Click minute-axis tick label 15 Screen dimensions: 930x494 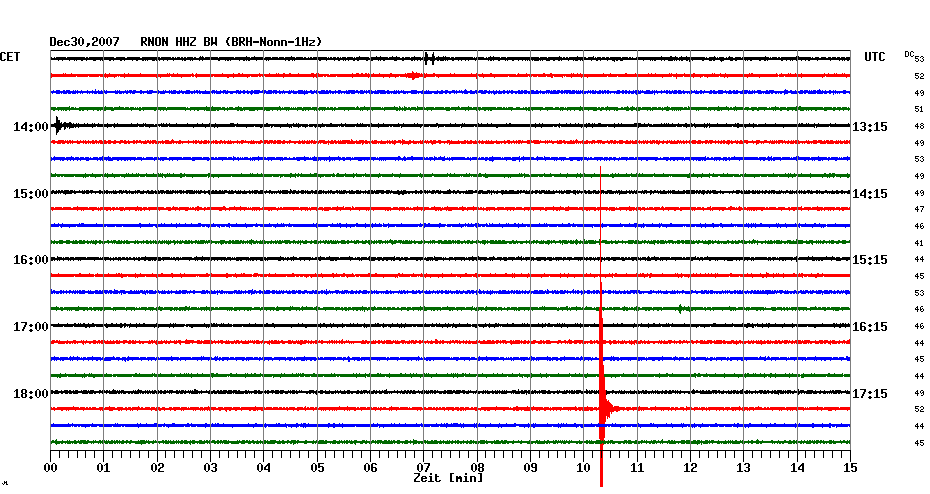pos(851,468)
